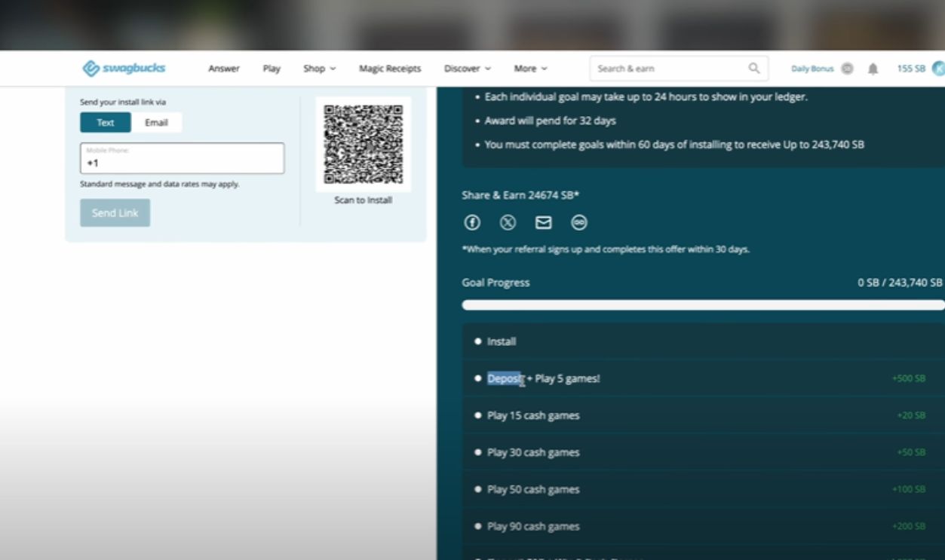This screenshot has width=945, height=560.
Task: Click the Play navigation link
Action: [272, 69]
